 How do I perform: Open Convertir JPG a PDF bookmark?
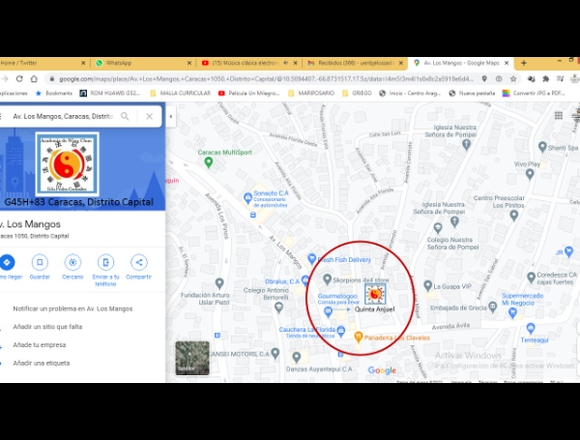[x=534, y=93]
